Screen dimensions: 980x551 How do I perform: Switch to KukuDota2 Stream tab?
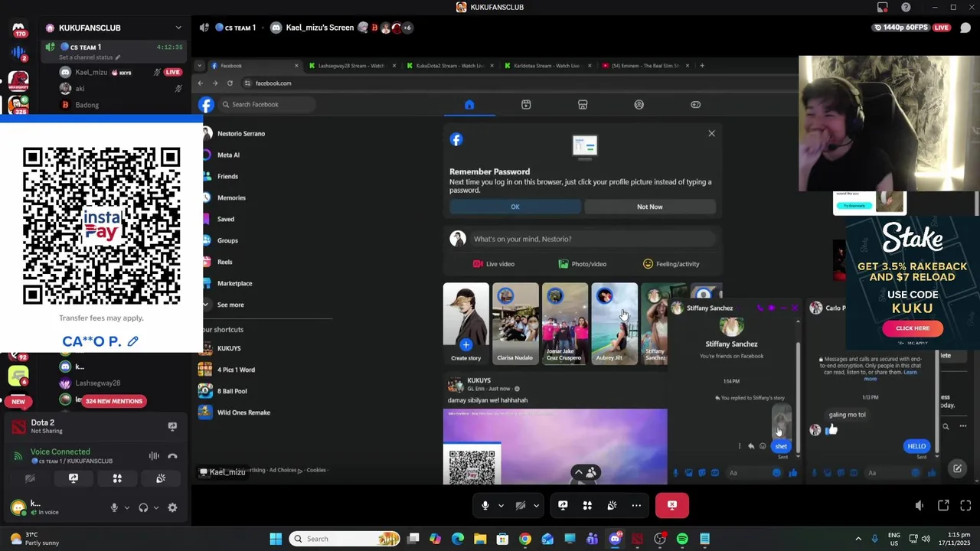point(450,66)
